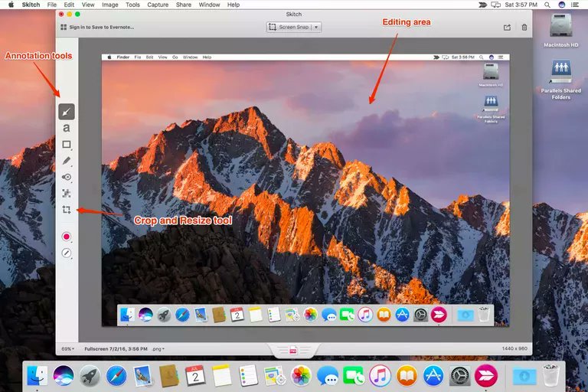Click the Screen Snap capture button

point(289,27)
